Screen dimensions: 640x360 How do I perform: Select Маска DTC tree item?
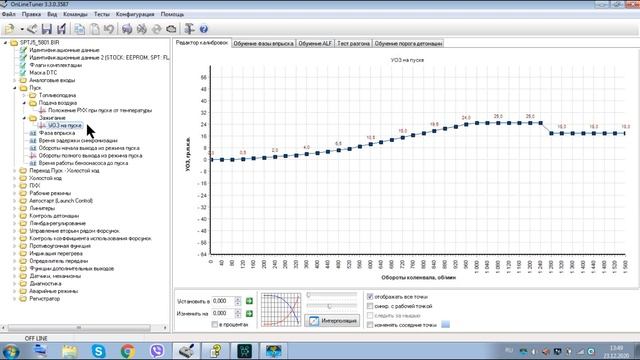point(43,73)
